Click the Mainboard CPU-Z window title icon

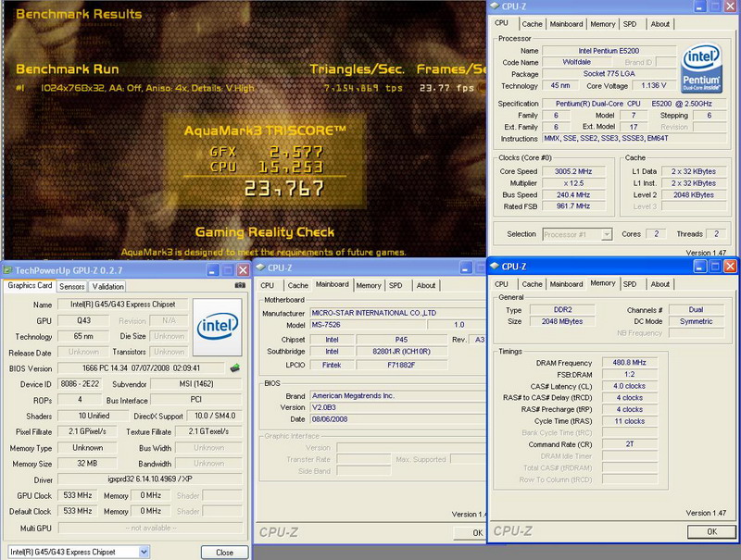click(x=260, y=268)
